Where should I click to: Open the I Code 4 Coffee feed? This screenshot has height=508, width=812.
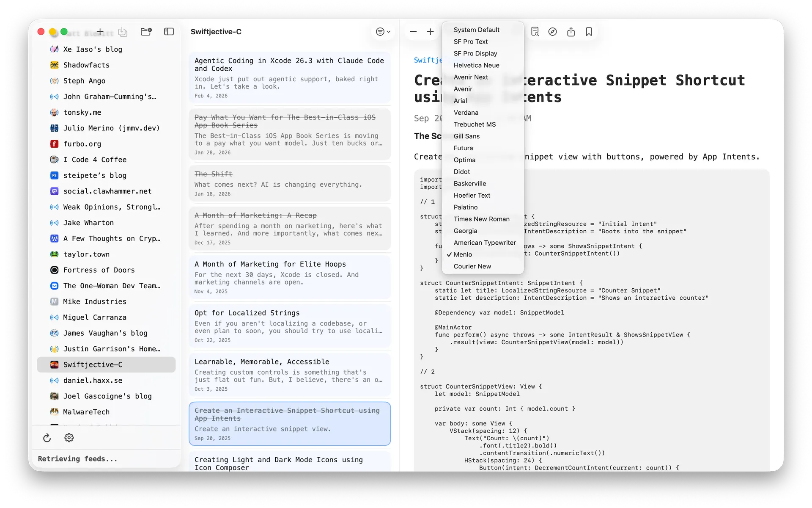[x=106, y=160]
